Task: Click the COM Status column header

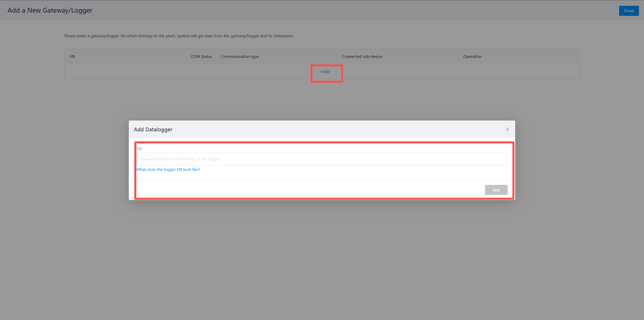Action: click(201, 57)
